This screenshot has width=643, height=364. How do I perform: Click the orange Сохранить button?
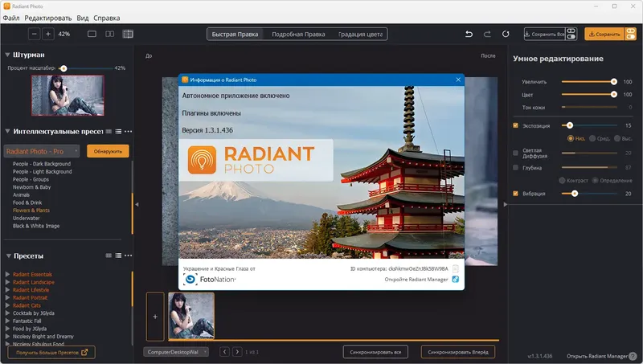(604, 34)
